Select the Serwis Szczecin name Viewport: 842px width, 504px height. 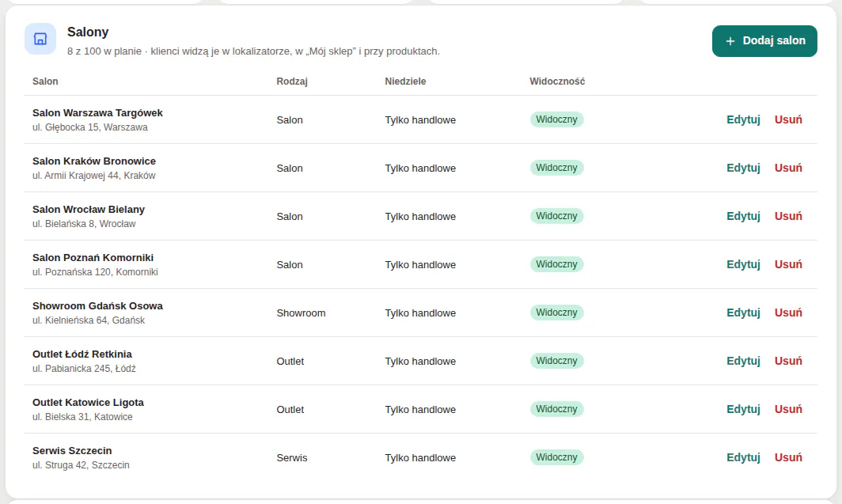click(72, 452)
